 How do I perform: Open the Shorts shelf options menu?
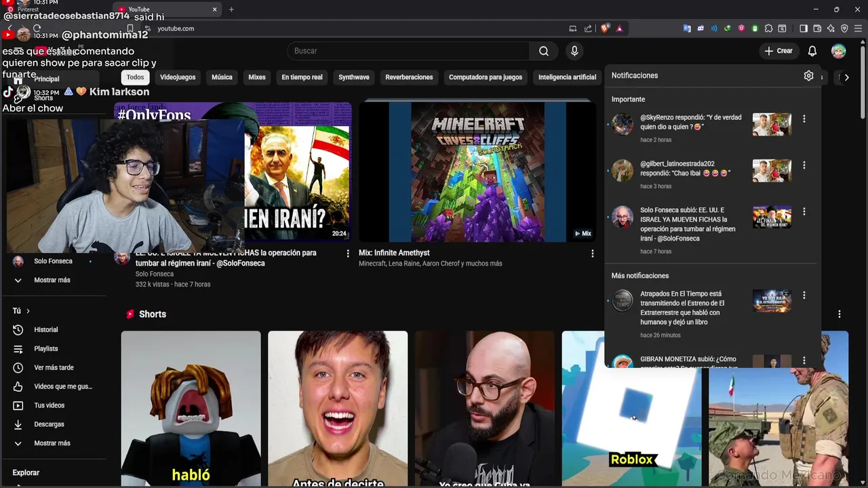pyautogui.click(x=840, y=314)
